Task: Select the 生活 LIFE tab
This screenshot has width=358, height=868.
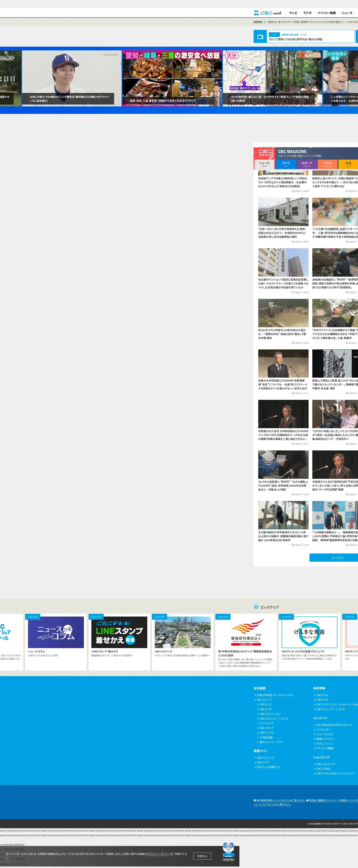Action: [x=348, y=164]
